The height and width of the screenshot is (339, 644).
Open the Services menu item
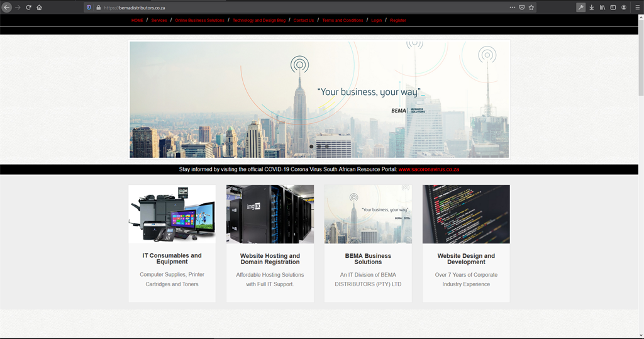pos(159,20)
